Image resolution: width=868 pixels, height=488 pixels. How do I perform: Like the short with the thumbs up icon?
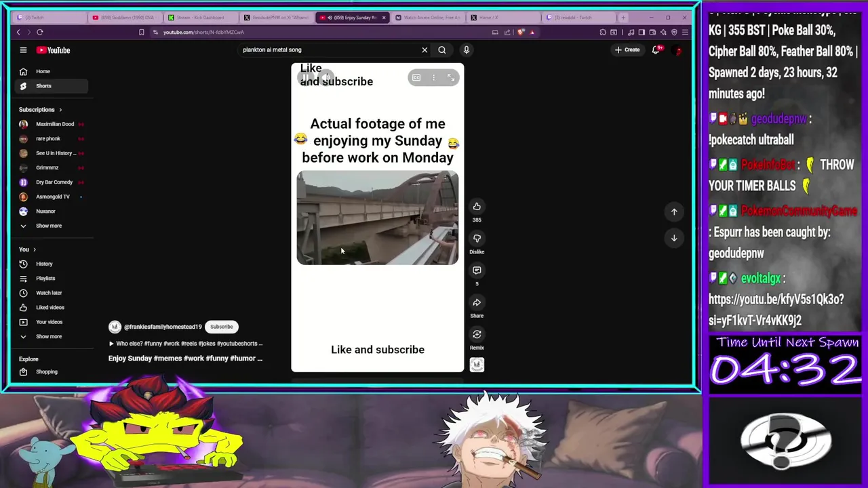point(477,207)
